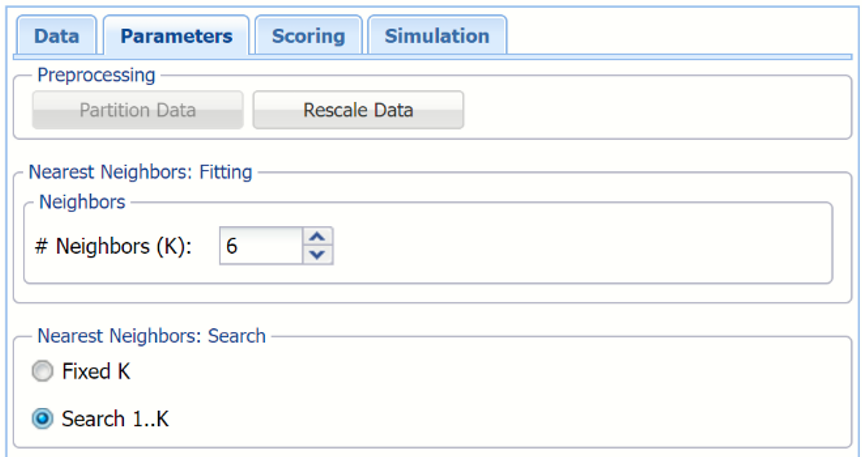The image size is (862, 457).
Task: Click the grayed-out Partition Data button
Action: (x=138, y=110)
